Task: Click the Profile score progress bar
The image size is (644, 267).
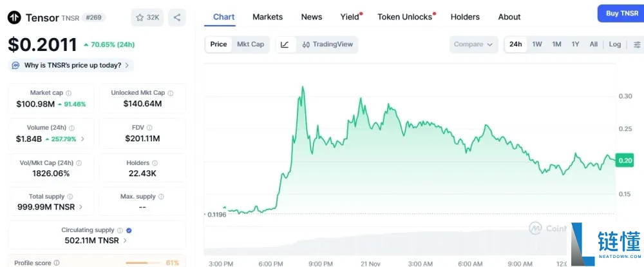Action: point(143,263)
